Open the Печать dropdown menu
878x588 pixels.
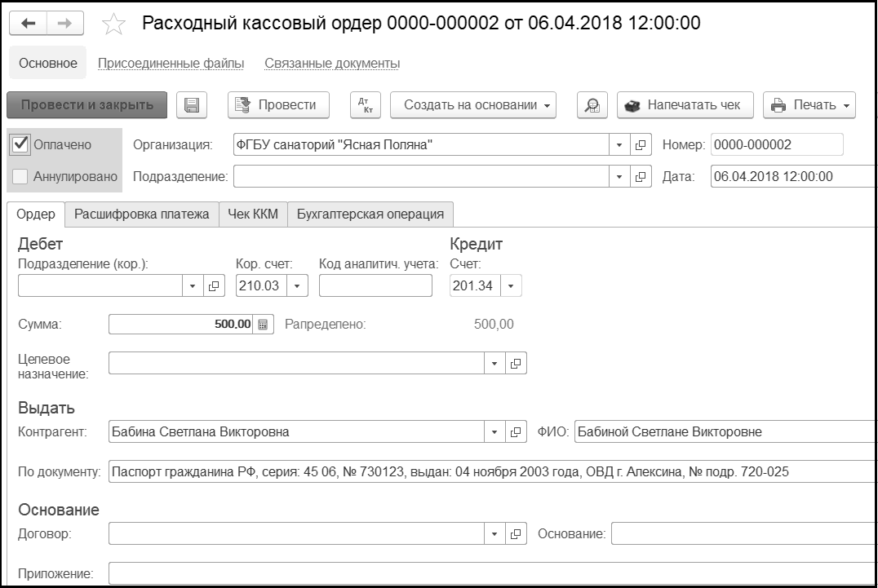809,105
